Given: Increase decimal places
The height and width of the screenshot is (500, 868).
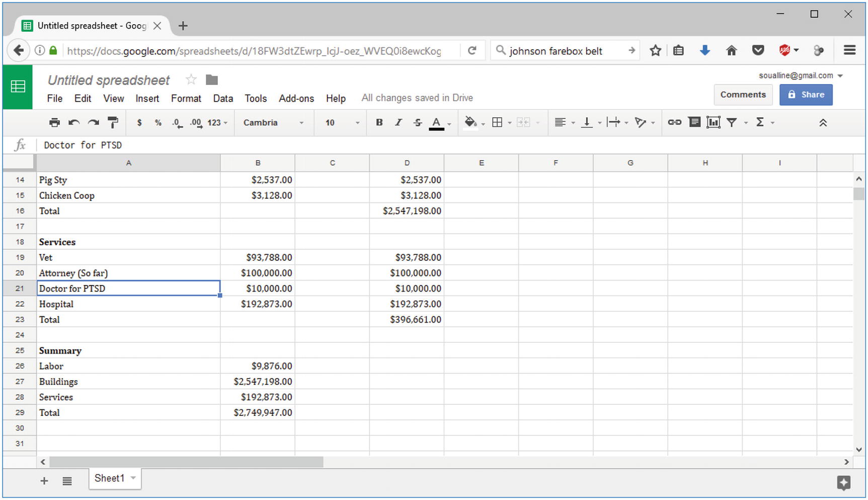Looking at the screenshot, I should (196, 123).
